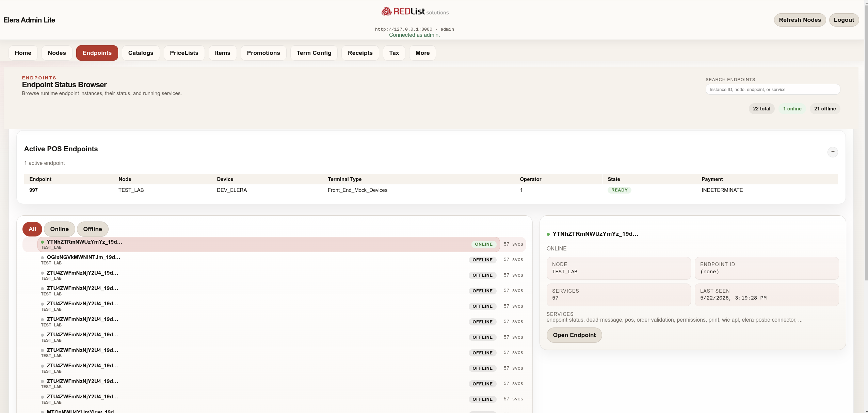Collapse the Active POS Endpoints panel
This screenshot has height=413, width=868.
click(x=833, y=152)
